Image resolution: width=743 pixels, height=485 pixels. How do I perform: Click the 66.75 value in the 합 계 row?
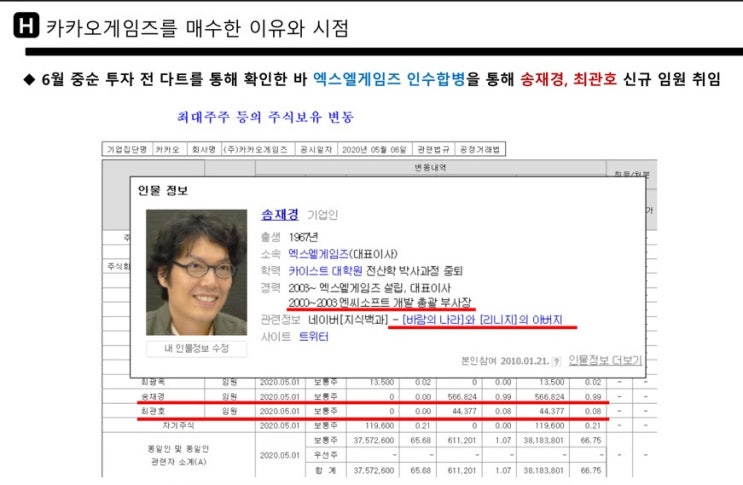590,470
